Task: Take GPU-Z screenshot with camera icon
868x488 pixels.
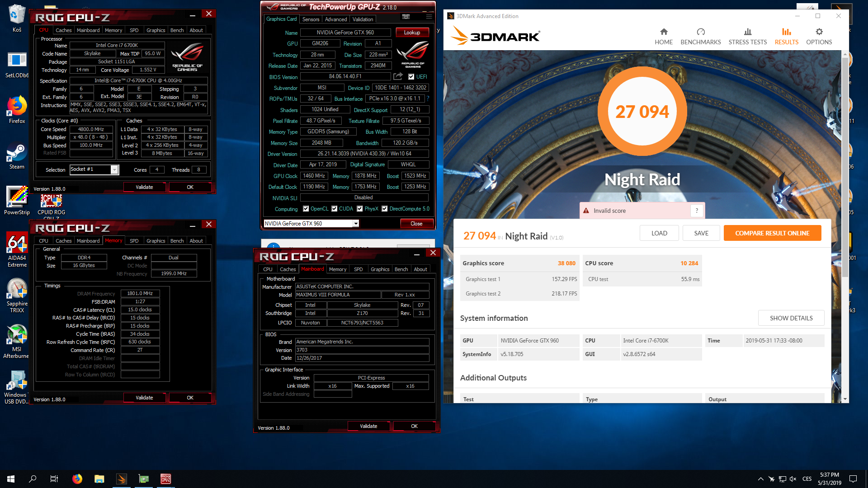Action: 406,17
